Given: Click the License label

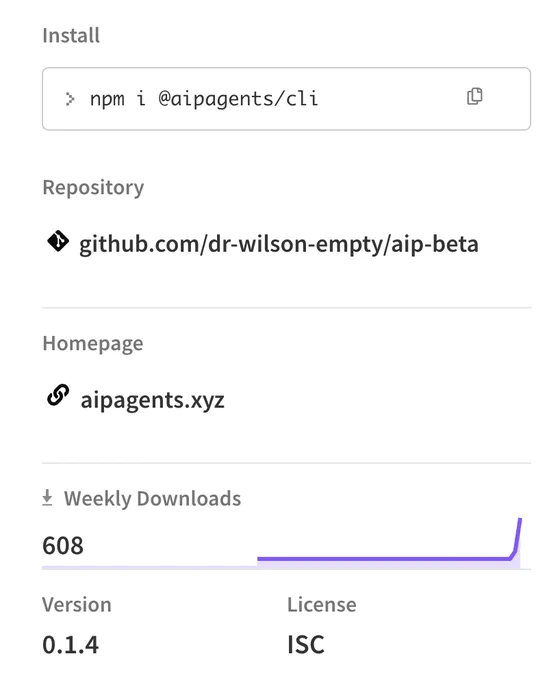Looking at the screenshot, I should 321,605.
